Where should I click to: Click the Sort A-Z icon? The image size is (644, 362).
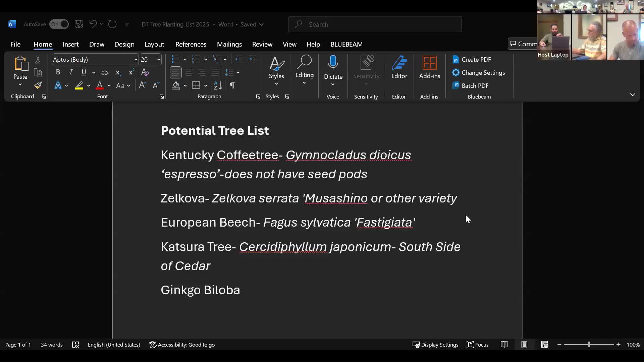coord(218,85)
